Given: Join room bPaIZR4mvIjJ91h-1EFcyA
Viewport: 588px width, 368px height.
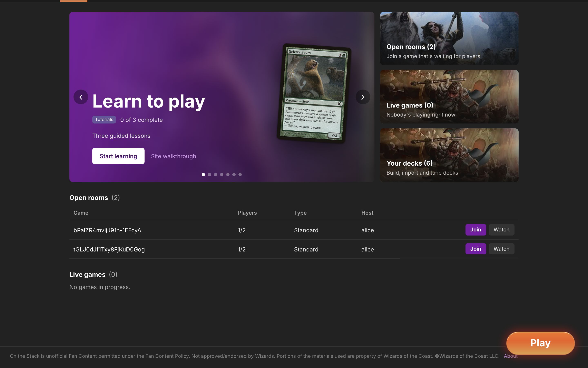Looking at the screenshot, I should [476, 230].
